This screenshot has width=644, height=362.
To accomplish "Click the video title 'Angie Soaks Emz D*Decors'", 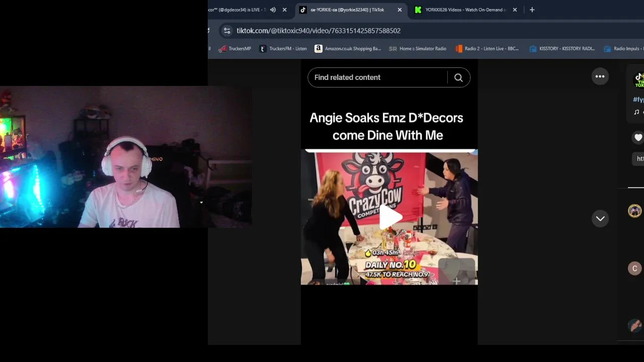I will [386, 118].
